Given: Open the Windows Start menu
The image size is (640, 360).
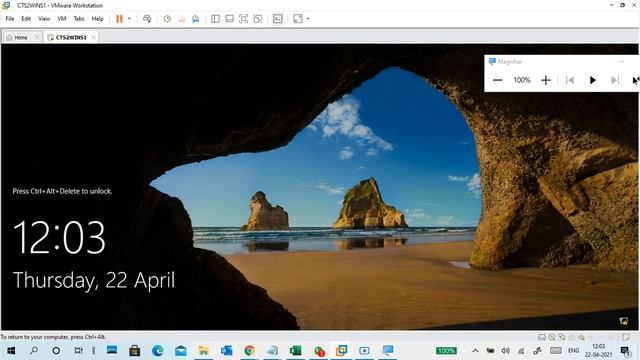Looking at the screenshot, I should click(x=11, y=351).
